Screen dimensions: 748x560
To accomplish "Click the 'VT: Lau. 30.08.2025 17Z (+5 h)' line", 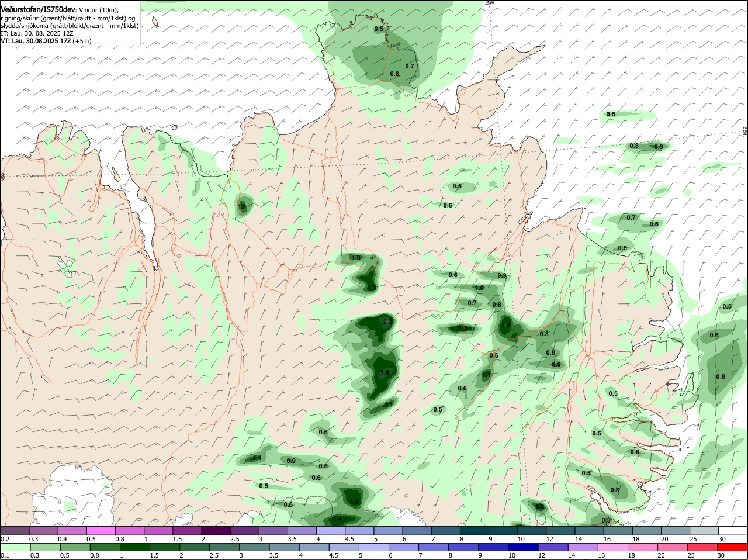I will coord(46,41).
